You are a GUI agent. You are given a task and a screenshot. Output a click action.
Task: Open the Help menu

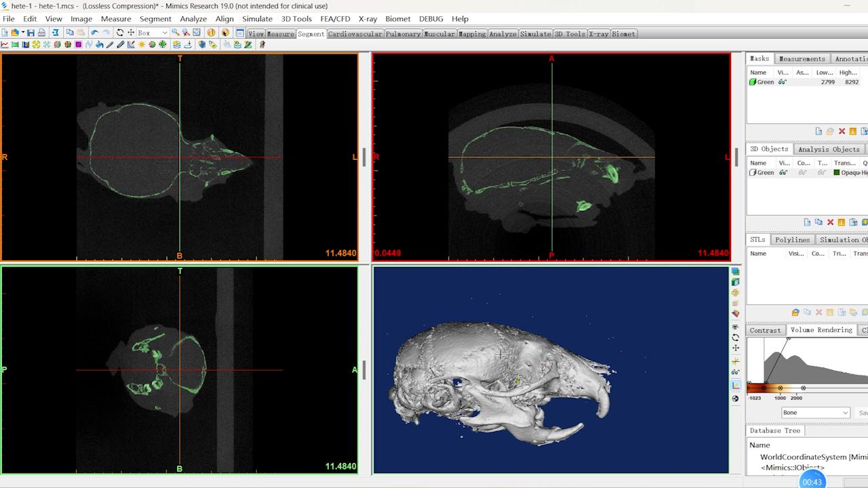tap(460, 19)
